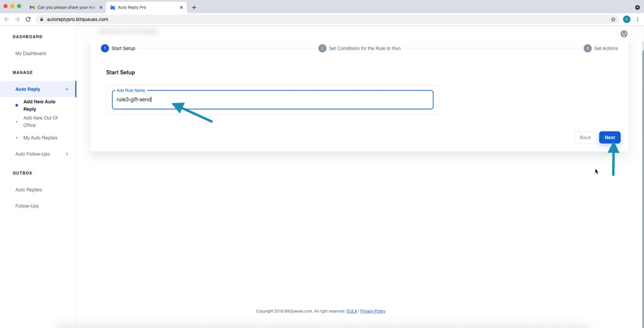
Task: Click the address bar URL
Action: 78,19
